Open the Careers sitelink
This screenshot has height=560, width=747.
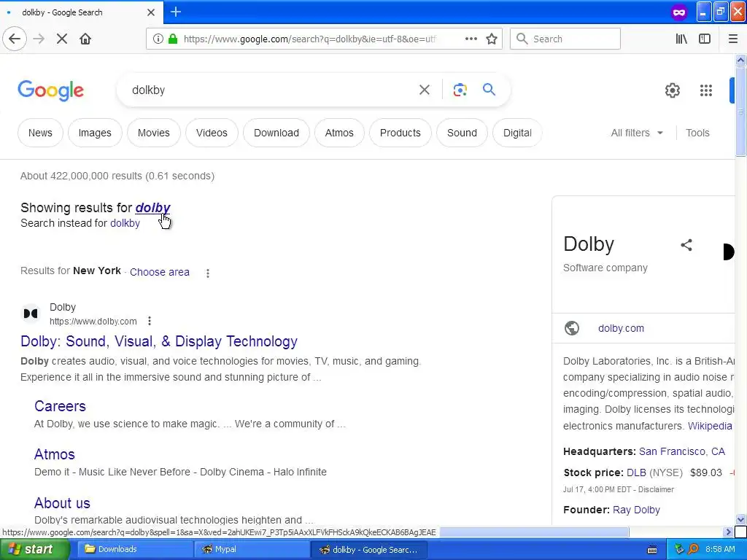click(60, 405)
